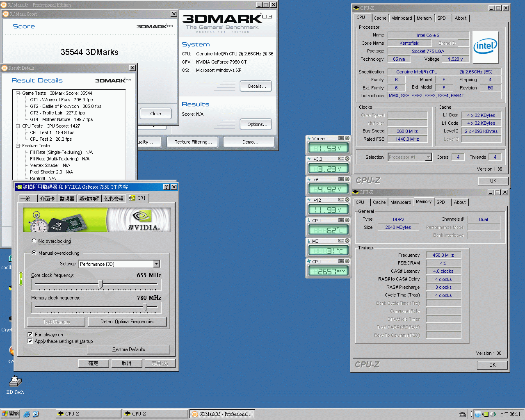Collapse CPU Tests tree node
This screenshot has width=525, height=420.
[18, 126]
